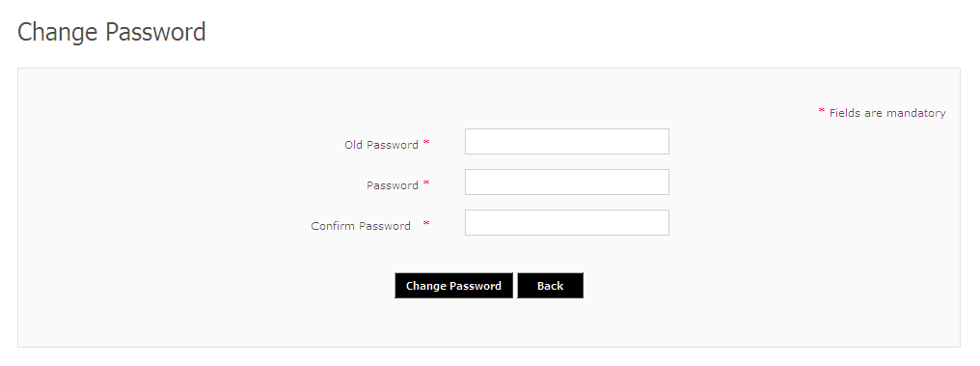Go back using the Back button
The image size is (980, 366).
[x=550, y=285]
